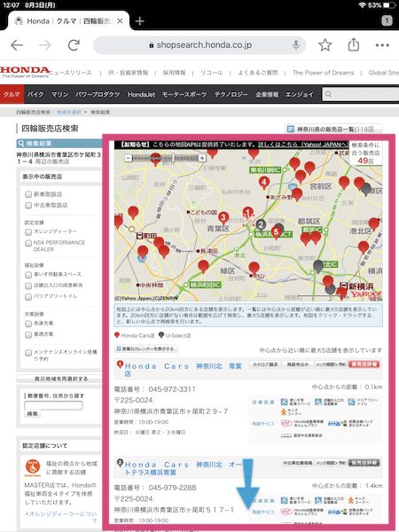Open the よくあるご質問 link
The image size is (399, 532).
(257, 73)
